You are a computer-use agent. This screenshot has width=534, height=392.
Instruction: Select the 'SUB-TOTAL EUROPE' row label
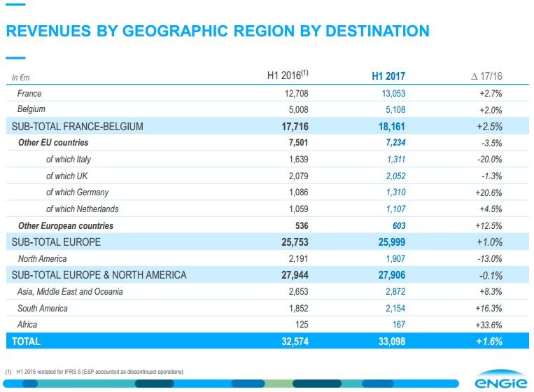[56, 241]
